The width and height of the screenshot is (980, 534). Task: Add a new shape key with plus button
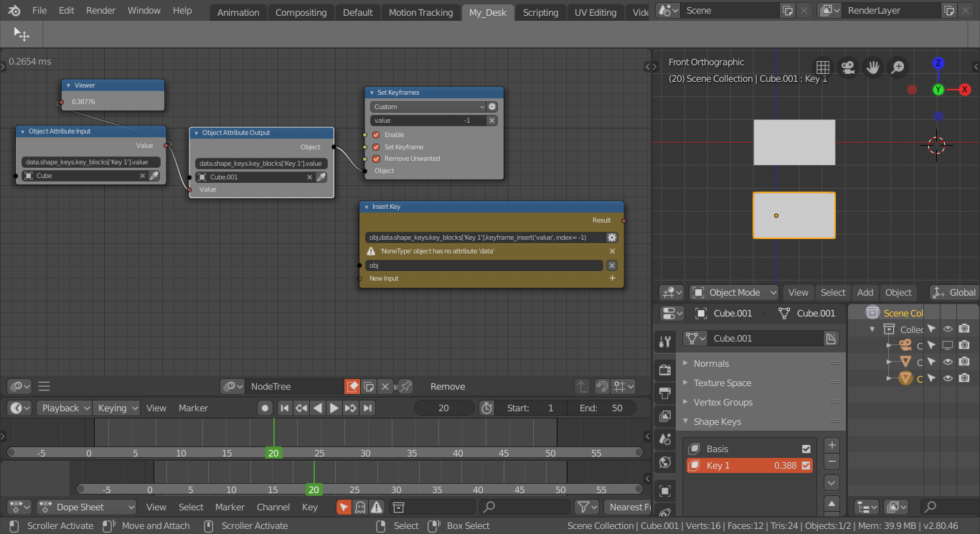(832, 445)
